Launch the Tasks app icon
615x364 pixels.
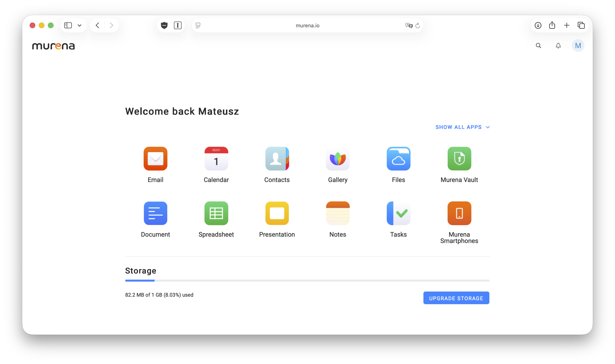click(x=398, y=213)
